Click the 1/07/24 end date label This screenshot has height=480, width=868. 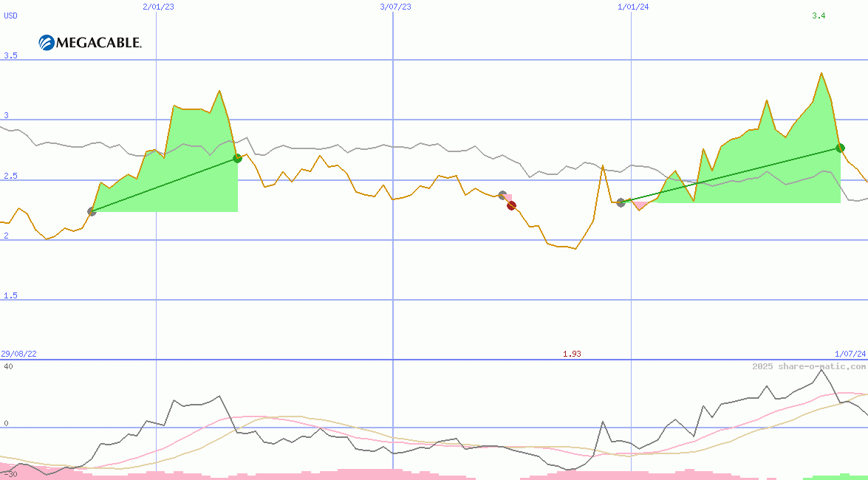[x=850, y=354]
